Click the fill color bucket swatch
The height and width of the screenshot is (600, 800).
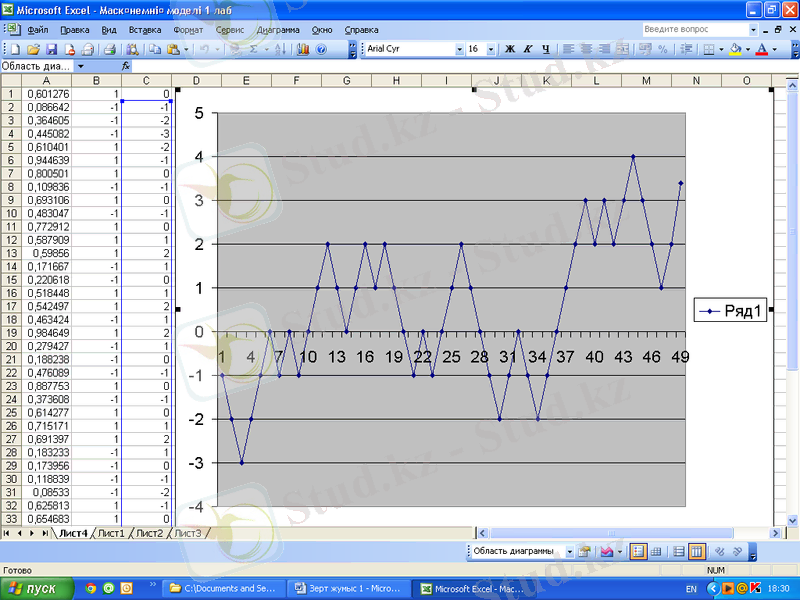[x=735, y=49]
